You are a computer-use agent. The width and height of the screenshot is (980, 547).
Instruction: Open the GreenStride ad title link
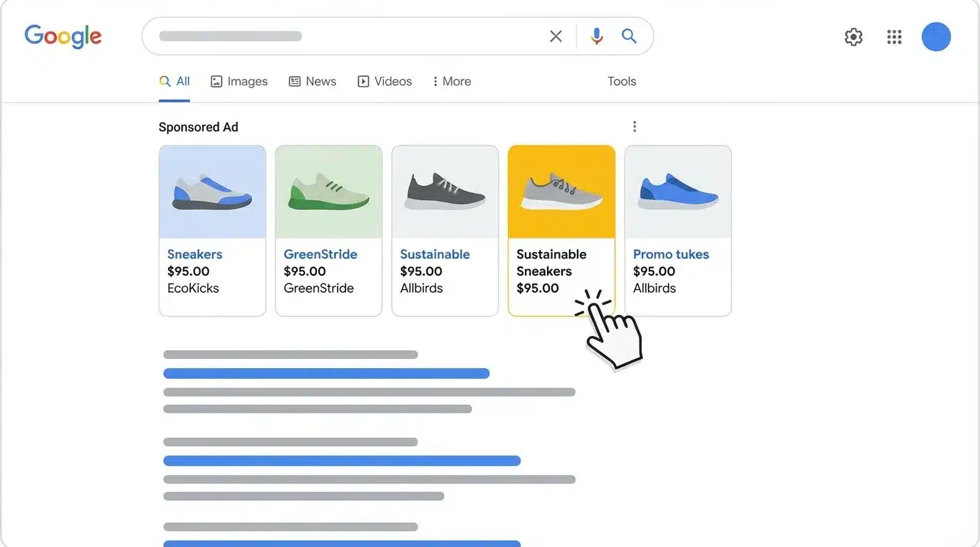pos(320,254)
